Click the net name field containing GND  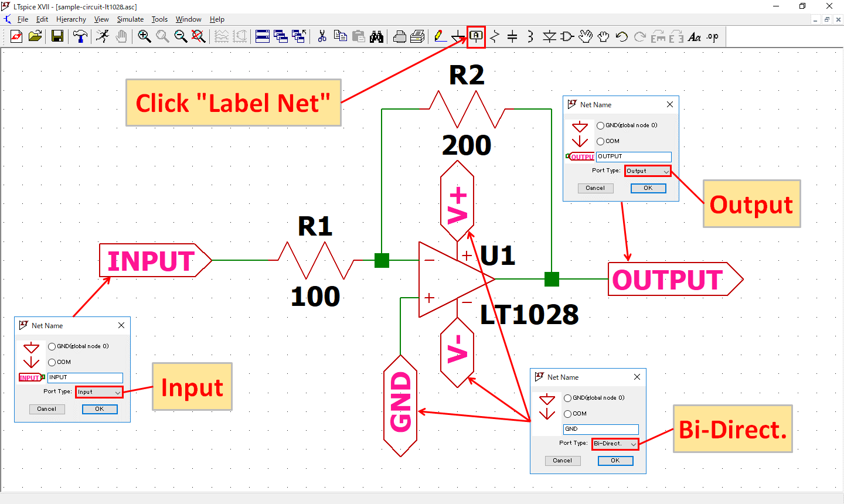point(601,429)
